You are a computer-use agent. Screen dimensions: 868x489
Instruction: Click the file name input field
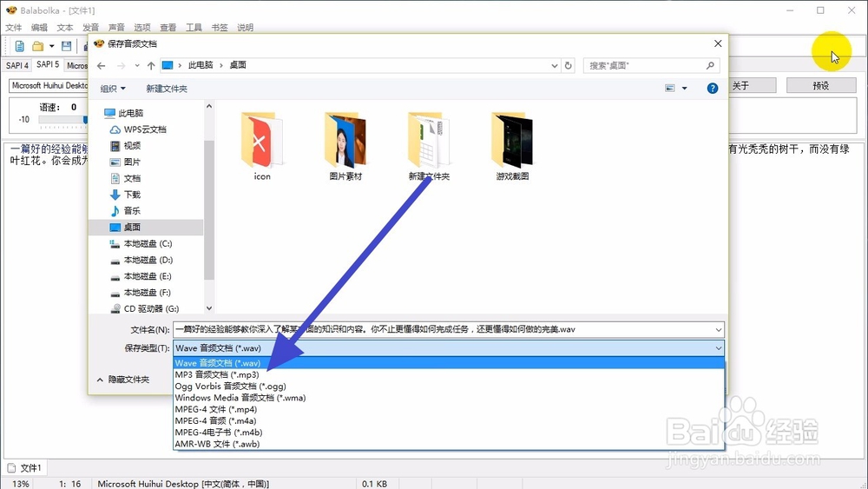tap(443, 329)
